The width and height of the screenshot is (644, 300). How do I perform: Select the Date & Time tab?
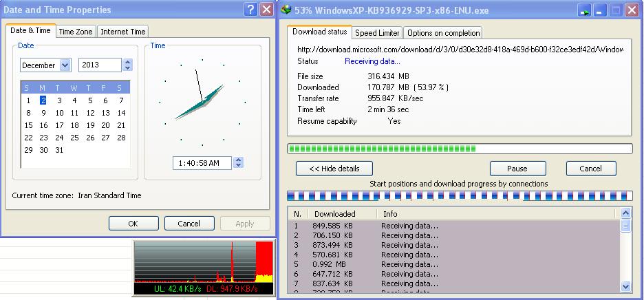click(30, 30)
